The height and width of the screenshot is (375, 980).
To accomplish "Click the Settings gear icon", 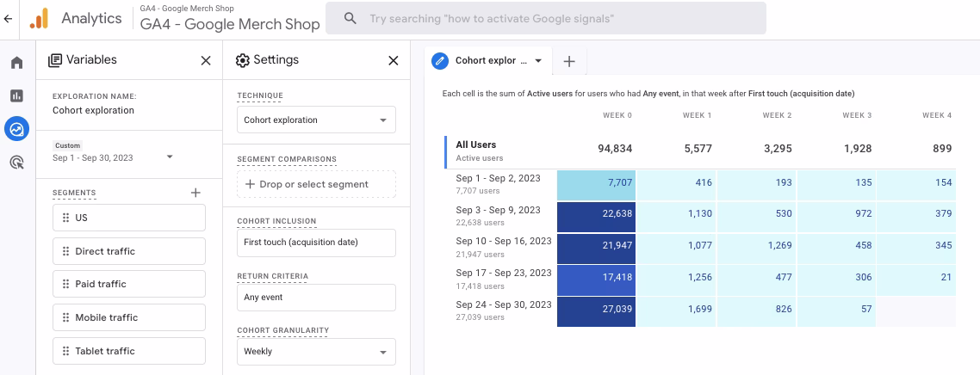I will (243, 60).
